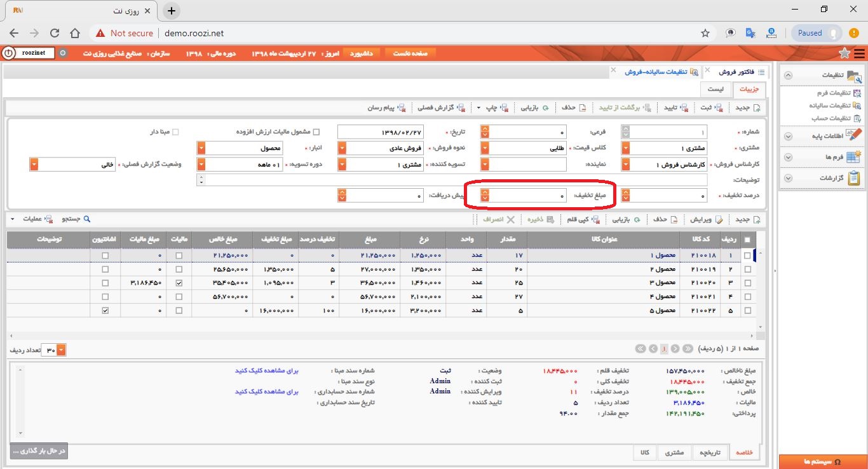Go to the next grid page arrow
868x469 pixels.
[653, 348]
